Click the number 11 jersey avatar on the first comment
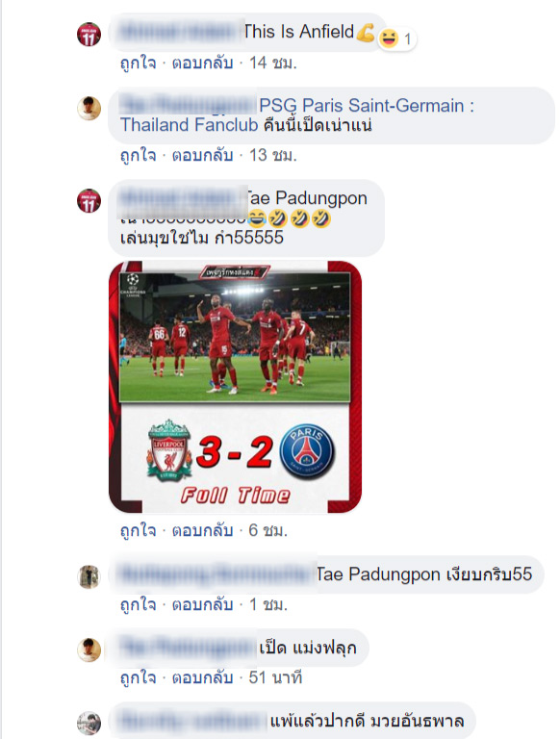Screen dimensions: 560x739 tap(89, 35)
